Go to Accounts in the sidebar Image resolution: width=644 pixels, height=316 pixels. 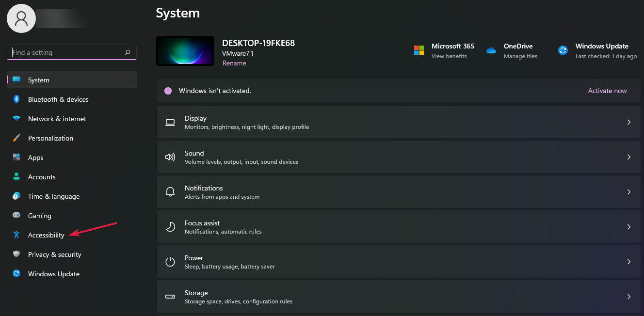point(42,177)
